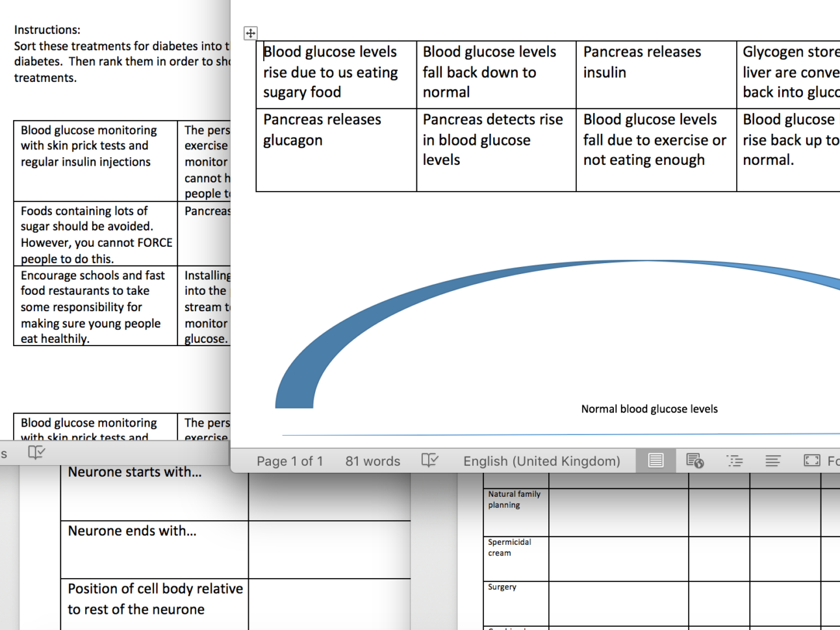Switch to Outline view icon

(x=735, y=460)
